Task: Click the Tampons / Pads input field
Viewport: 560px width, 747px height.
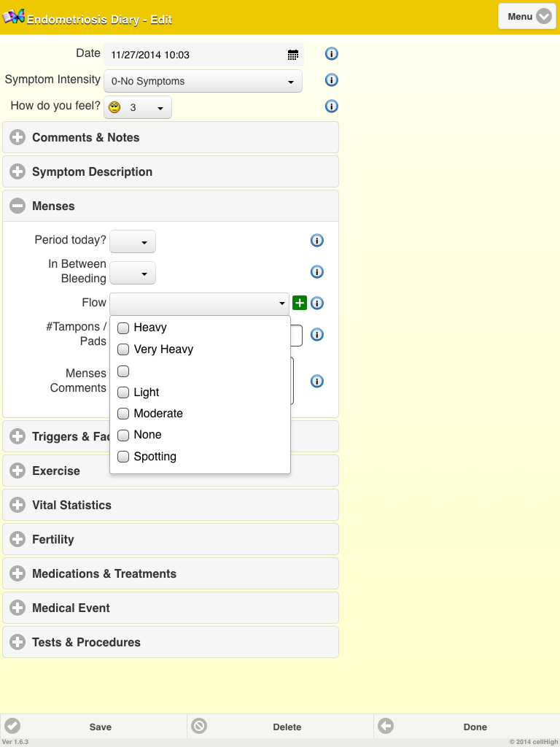Action: pyautogui.click(x=296, y=336)
